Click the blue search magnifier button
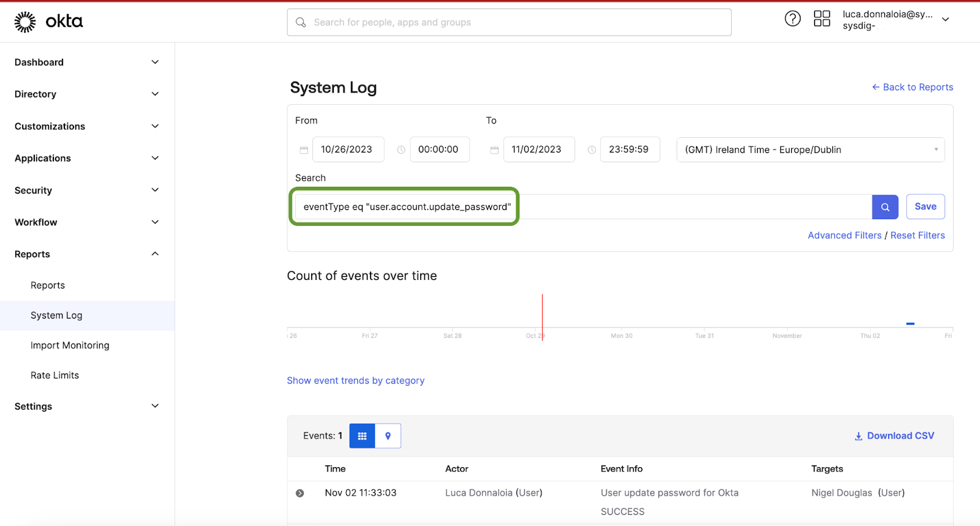 coord(884,207)
